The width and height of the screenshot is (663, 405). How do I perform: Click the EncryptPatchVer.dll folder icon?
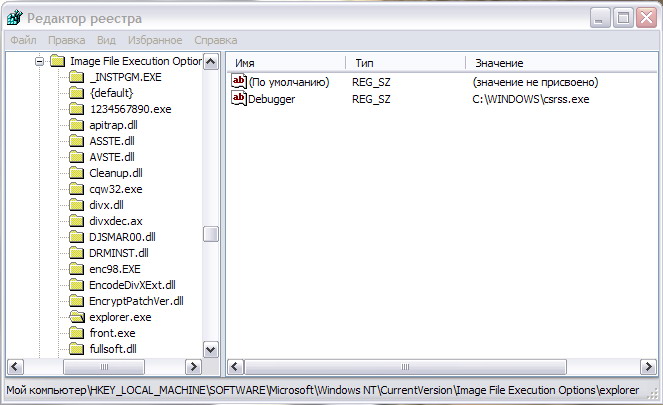coord(77,301)
